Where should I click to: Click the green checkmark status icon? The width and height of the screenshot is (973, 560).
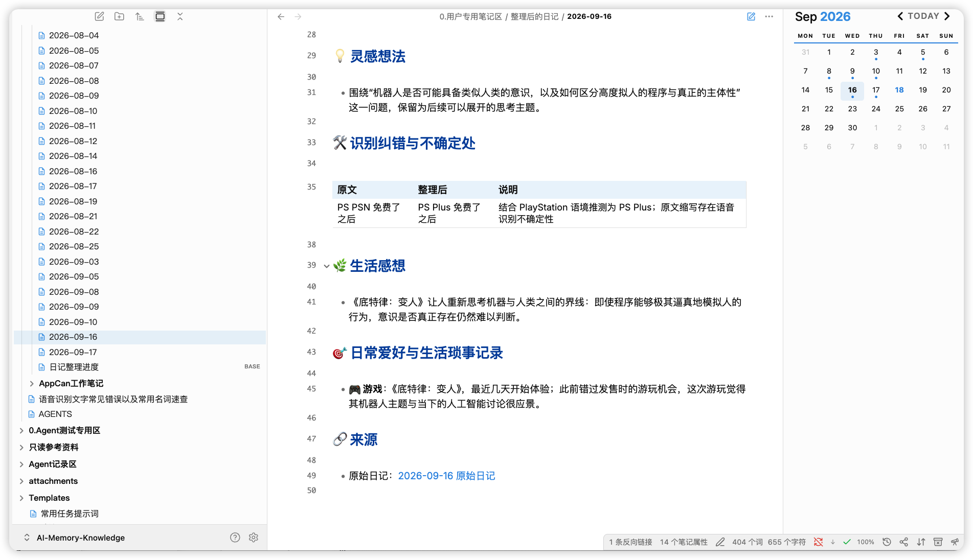tap(847, 542)
